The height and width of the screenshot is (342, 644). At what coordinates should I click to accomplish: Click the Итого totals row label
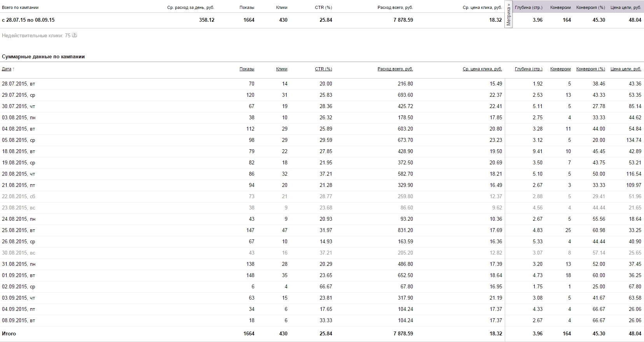(x=9, y=333)
